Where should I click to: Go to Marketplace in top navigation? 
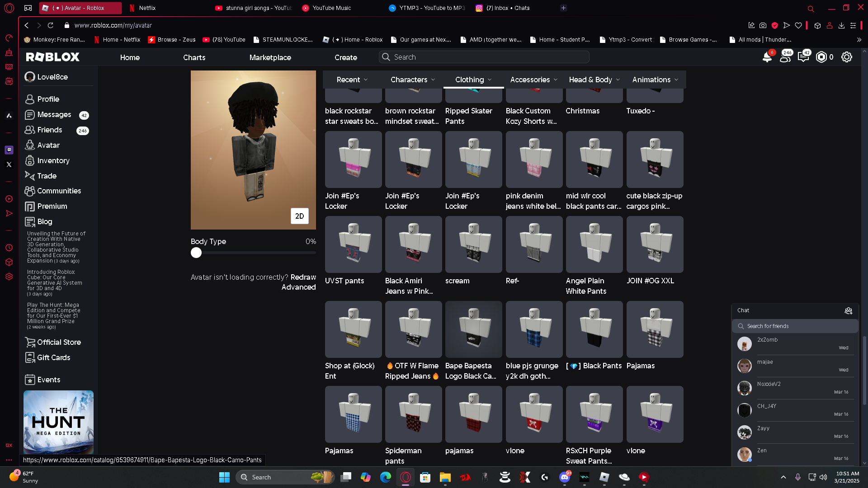[270, 57]
